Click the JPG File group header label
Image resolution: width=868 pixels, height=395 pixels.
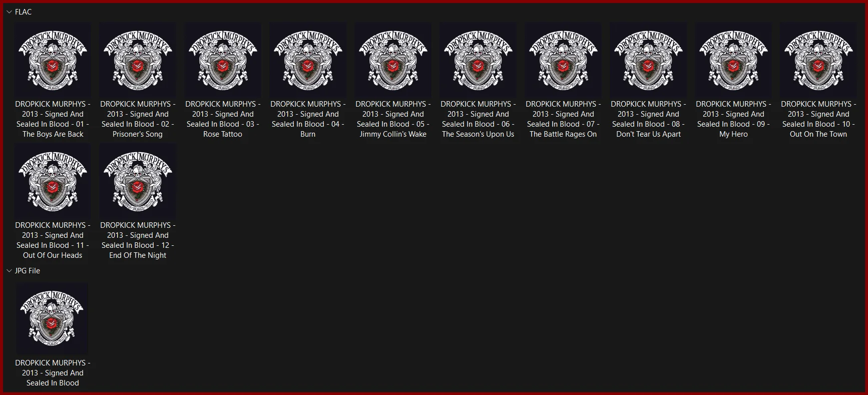click(x=28, y=271)
